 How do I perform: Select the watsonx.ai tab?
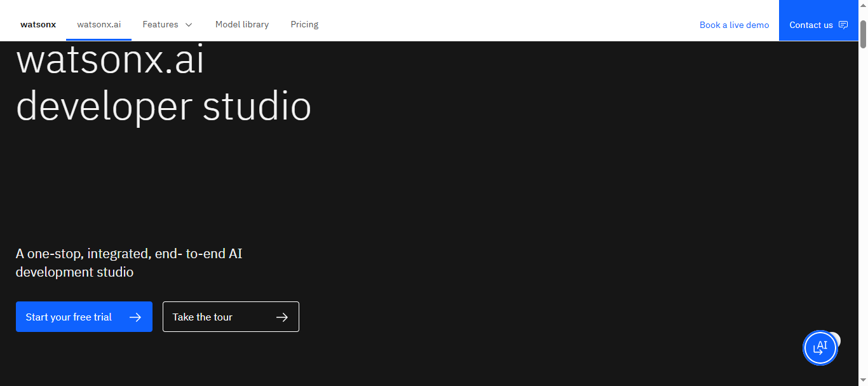(99, 25)
